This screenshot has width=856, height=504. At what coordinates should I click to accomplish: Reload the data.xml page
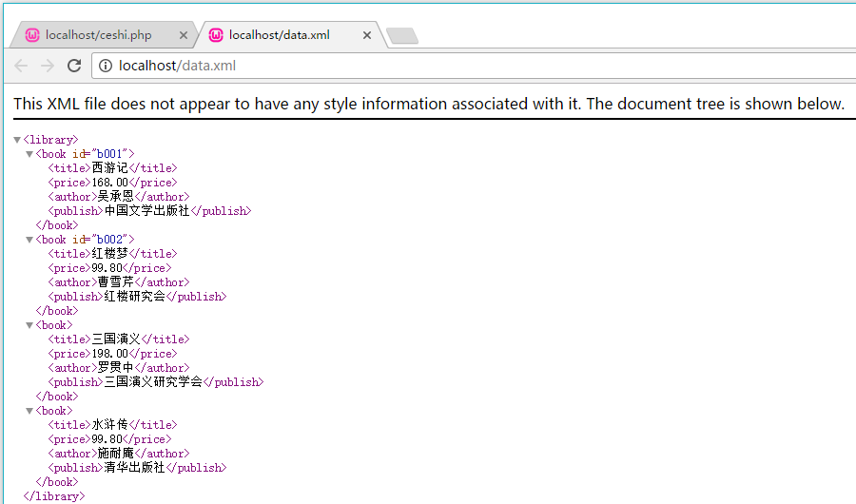[74, 66]
